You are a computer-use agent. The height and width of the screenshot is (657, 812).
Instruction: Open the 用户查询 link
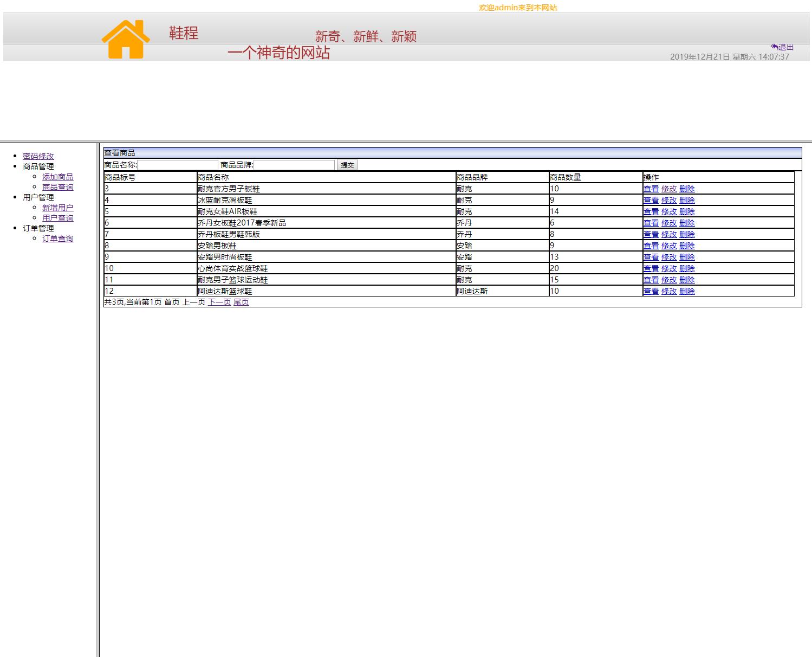[58, 217]
